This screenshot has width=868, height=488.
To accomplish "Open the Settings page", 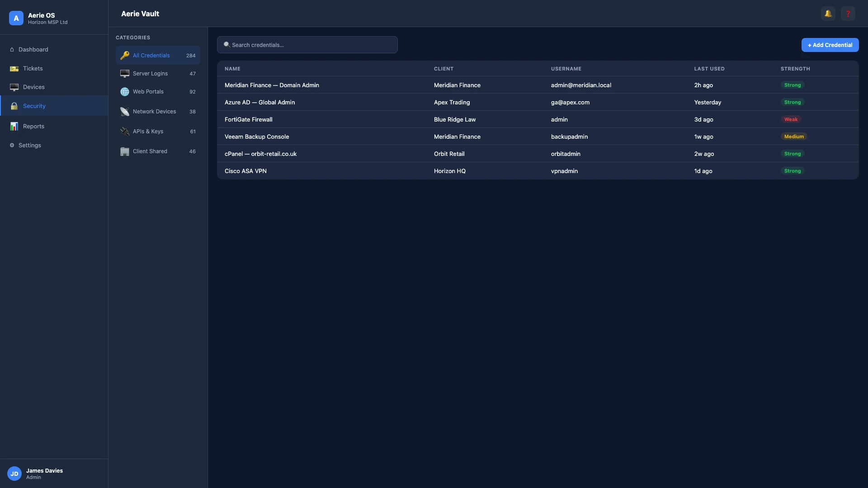I will pyautogui.click(x=54, y=145).
